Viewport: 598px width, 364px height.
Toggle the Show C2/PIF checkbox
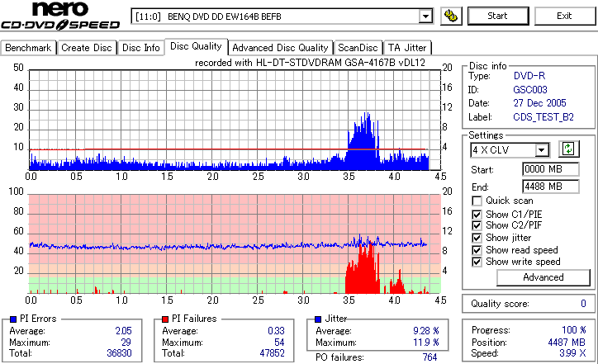477,225
